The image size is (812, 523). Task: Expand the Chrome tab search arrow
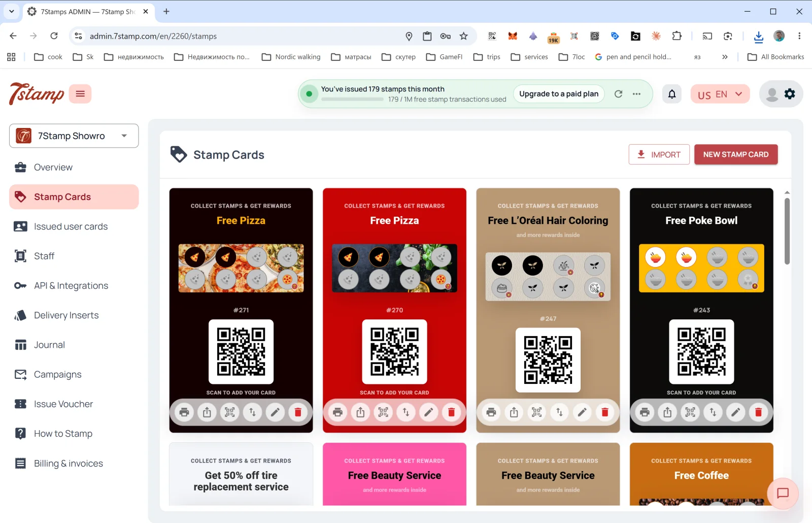(x=12, y=11)
